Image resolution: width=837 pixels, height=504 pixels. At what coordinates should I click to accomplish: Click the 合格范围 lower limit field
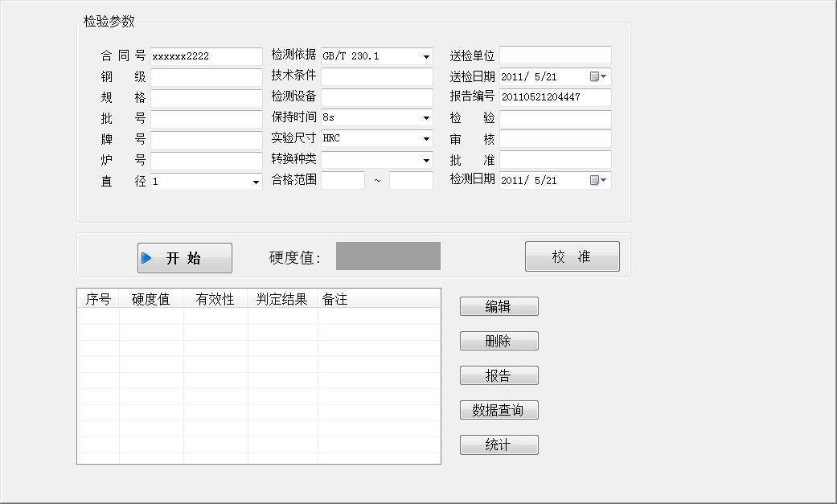(343, 180)
